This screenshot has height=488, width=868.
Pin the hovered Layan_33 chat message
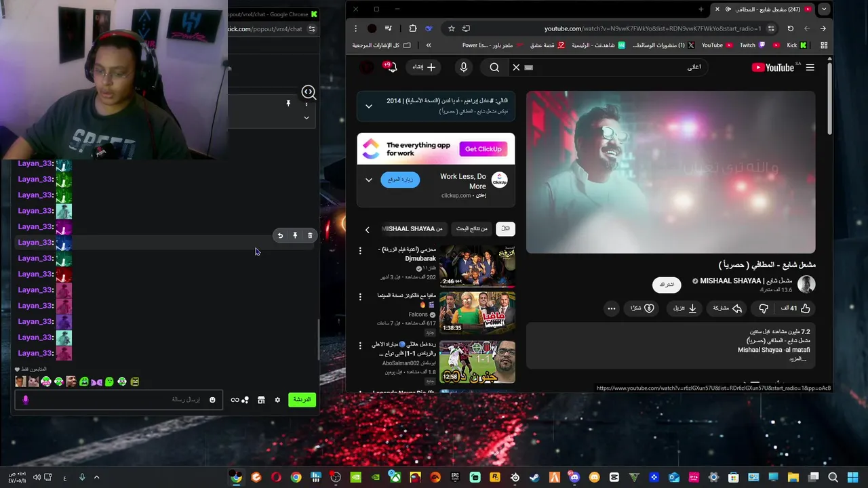(x=295, y=235)
